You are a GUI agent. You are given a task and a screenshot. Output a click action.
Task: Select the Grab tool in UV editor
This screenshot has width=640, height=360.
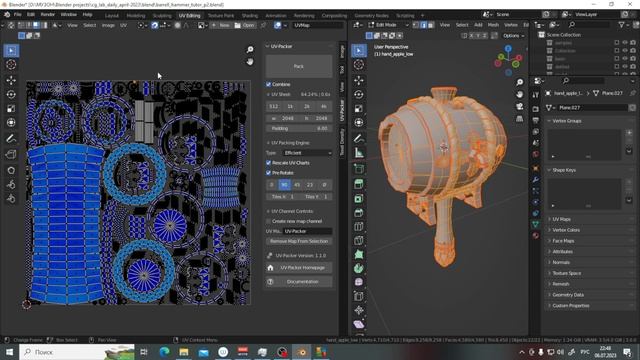[x=11, y=170]
